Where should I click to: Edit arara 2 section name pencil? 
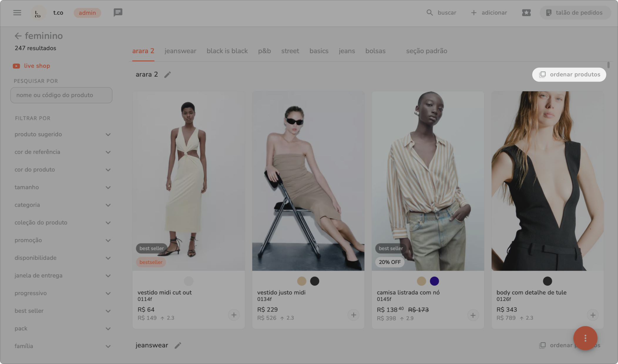click(x=167, y=75)
